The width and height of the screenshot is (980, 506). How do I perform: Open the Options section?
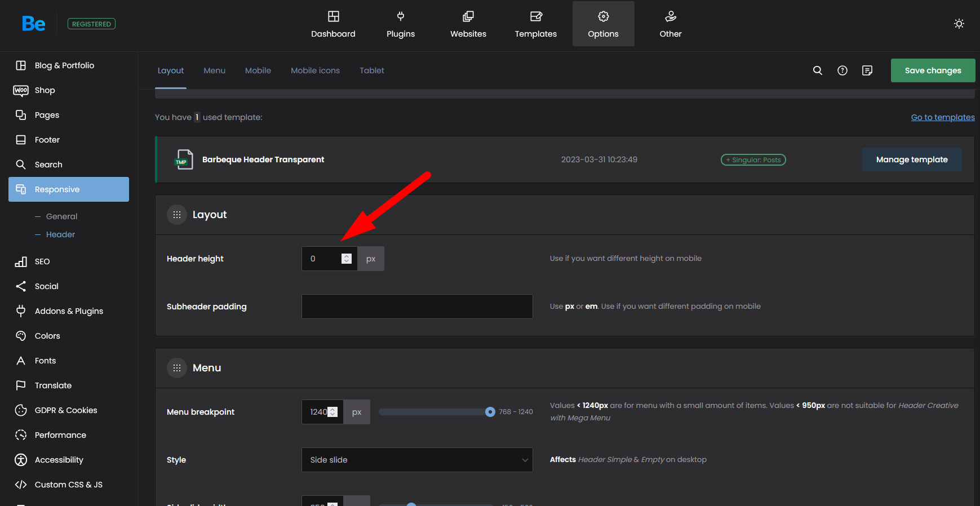click(604, 24)
